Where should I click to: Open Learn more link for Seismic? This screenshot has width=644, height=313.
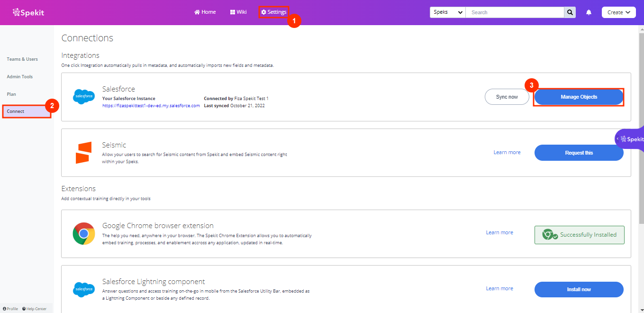pos(507,152)
